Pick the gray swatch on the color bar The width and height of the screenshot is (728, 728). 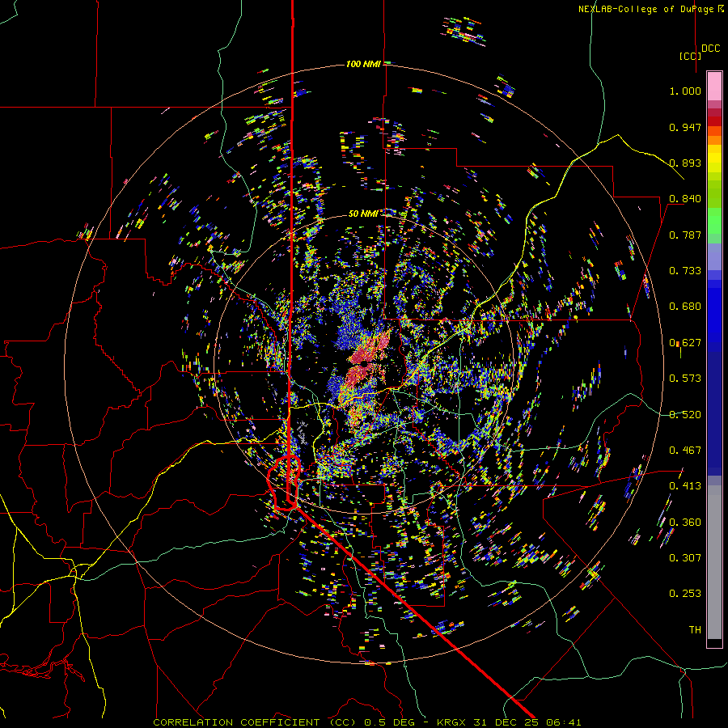tap(714, 566)
